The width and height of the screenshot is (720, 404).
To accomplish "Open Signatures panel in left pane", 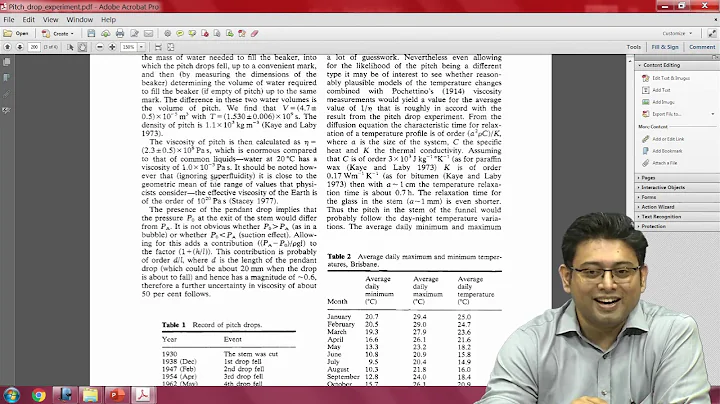I will [x=6, y=110].
